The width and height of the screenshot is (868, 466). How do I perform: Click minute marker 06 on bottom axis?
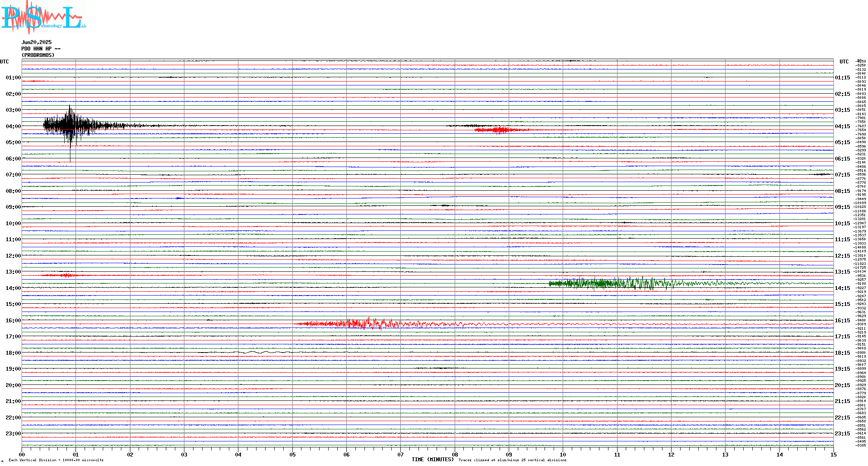[346, 454]
